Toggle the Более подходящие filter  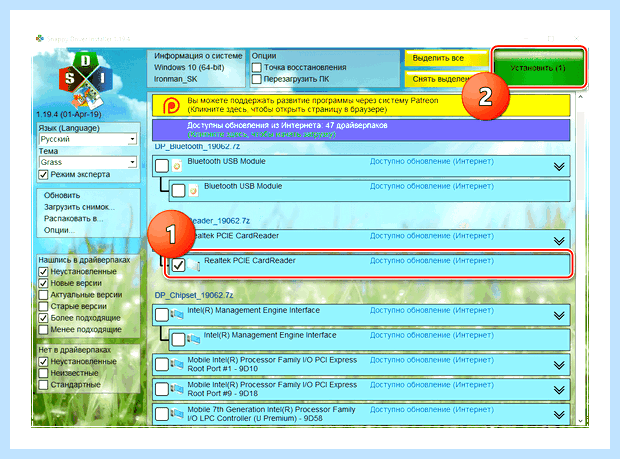(x=43, y=318)
